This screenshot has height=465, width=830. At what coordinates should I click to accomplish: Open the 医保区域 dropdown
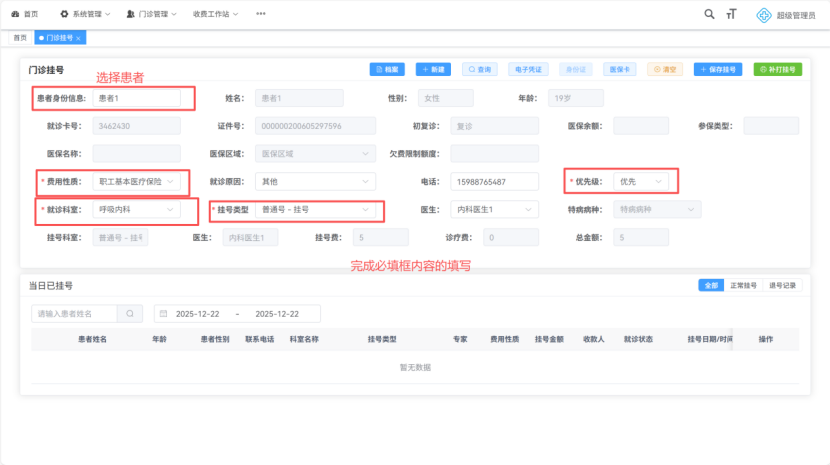pos(315,154)
